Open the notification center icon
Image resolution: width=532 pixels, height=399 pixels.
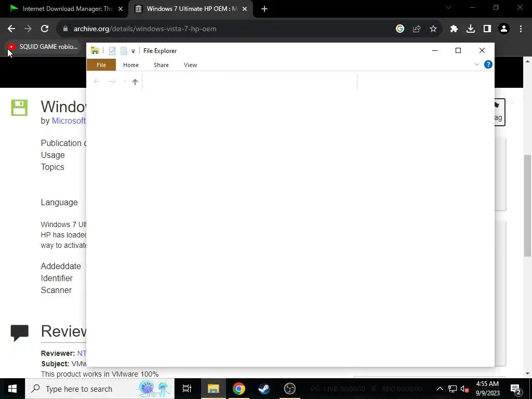tap(516, 389)
